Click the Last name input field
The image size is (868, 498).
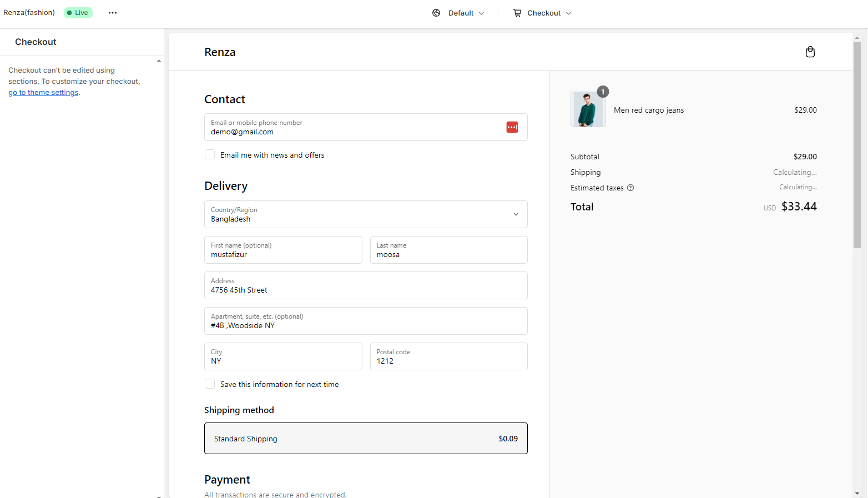click(449, 250)
